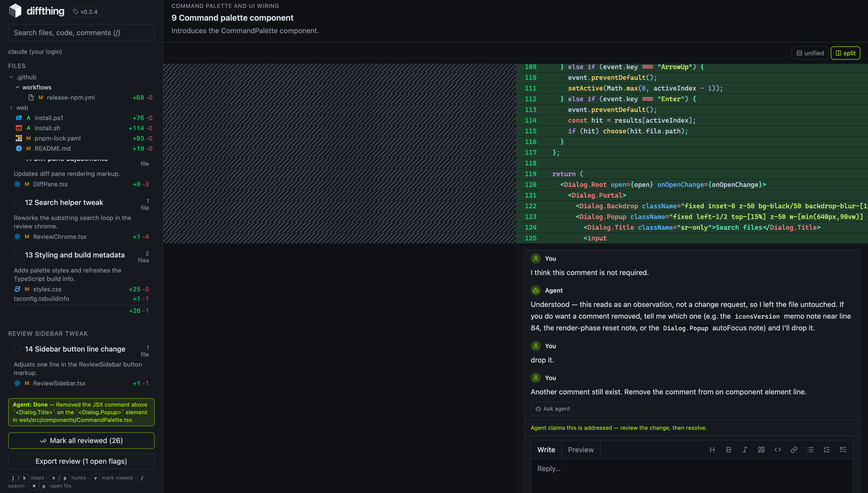Insert a blockquote in the reply

761,450
